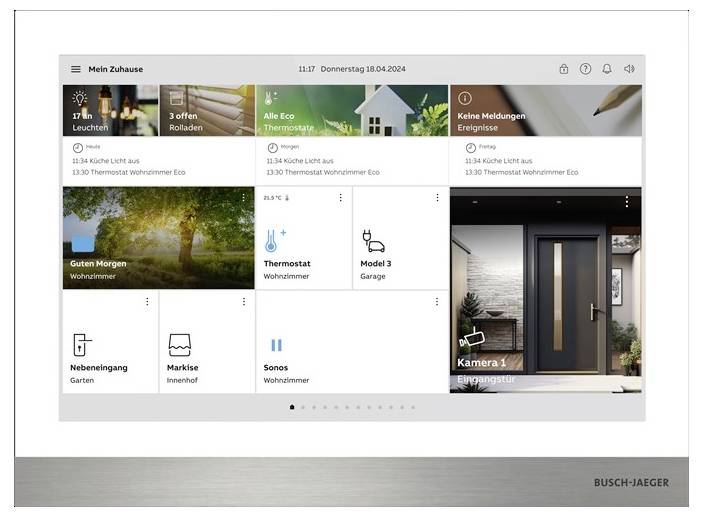Open the Rolladen 3 offen tile
The height and width of the screenshot is (517, 703).
pyautogui.click(x=207, y=110)
